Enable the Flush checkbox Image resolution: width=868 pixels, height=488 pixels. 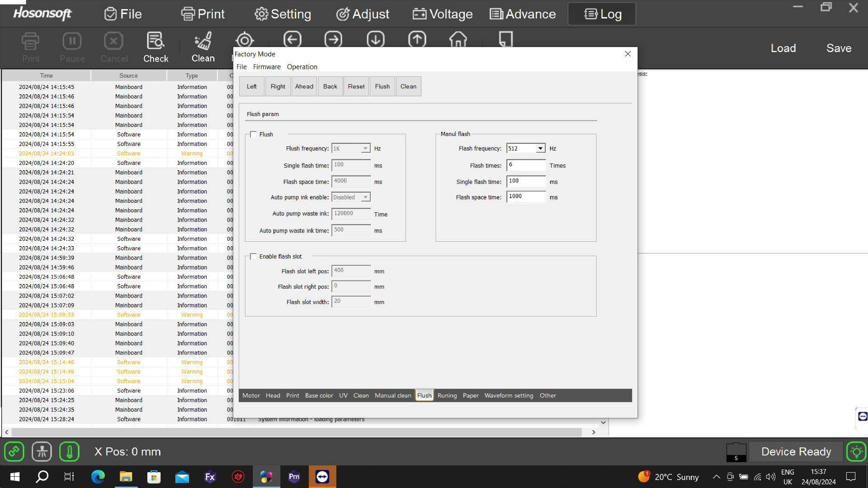tap(253, 134)
